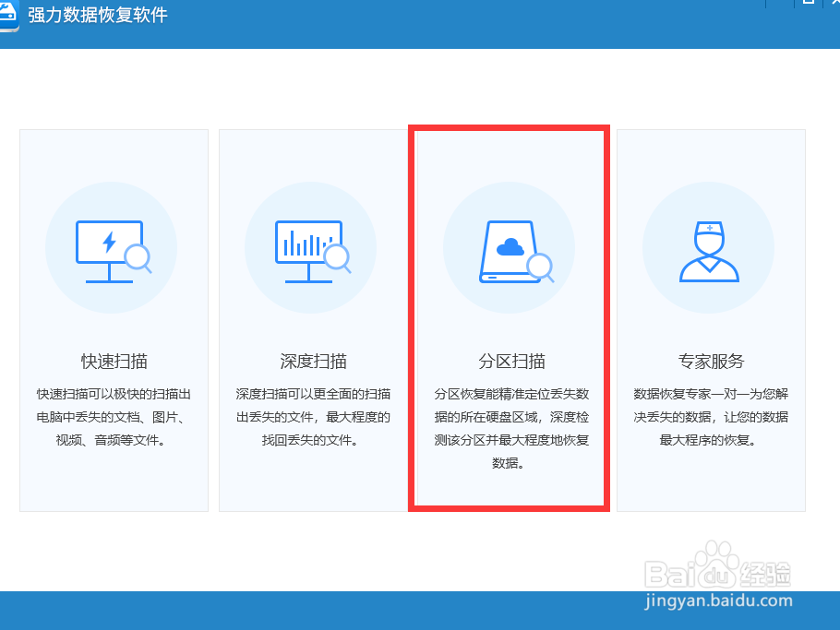Select the 分区扫描 heading
Viewport: 840px width, 630px height.
click(511, 362)
